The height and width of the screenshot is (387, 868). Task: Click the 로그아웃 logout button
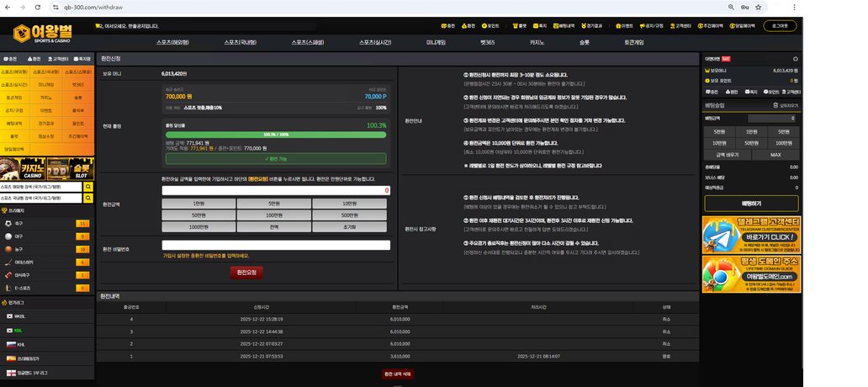click(780, 26)
